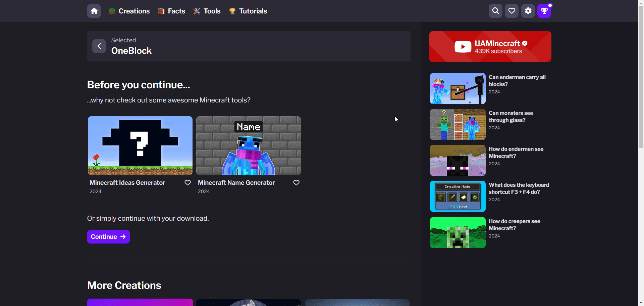Open the Facts menu
This screenshot has height=306, width=644.
pos(171,11)
